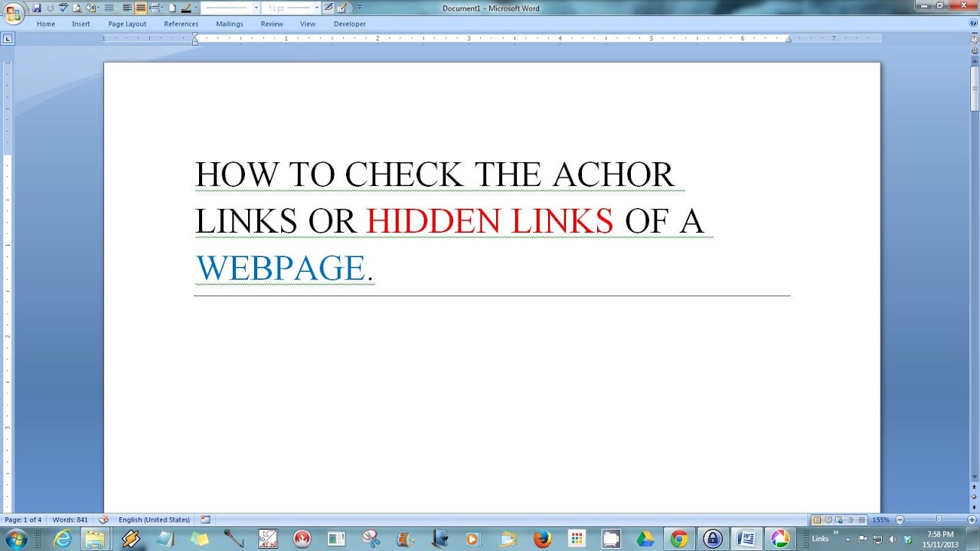980x551 pixels.
Task: Open the microphone recorder app in taskbar
Action: (234, 539)
